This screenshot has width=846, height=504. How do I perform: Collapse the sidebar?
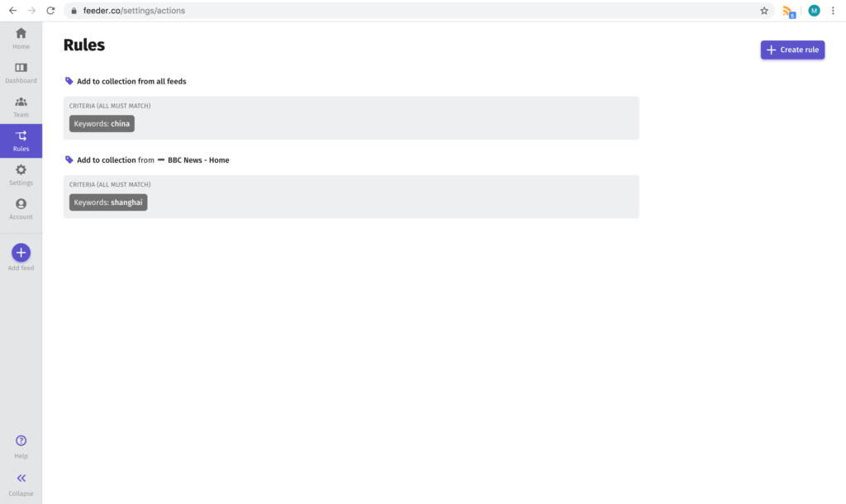[21, 484]
